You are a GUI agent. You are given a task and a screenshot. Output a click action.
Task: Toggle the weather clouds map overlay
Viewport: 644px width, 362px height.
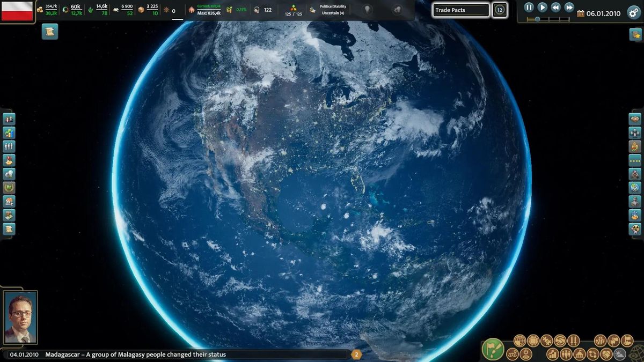tap(620, 354)
